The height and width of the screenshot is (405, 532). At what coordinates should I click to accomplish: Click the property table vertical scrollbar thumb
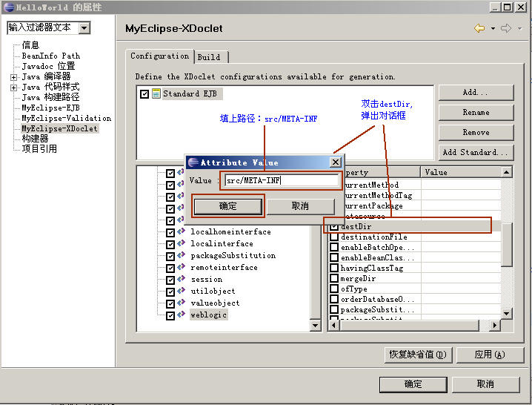click(506, 244)
